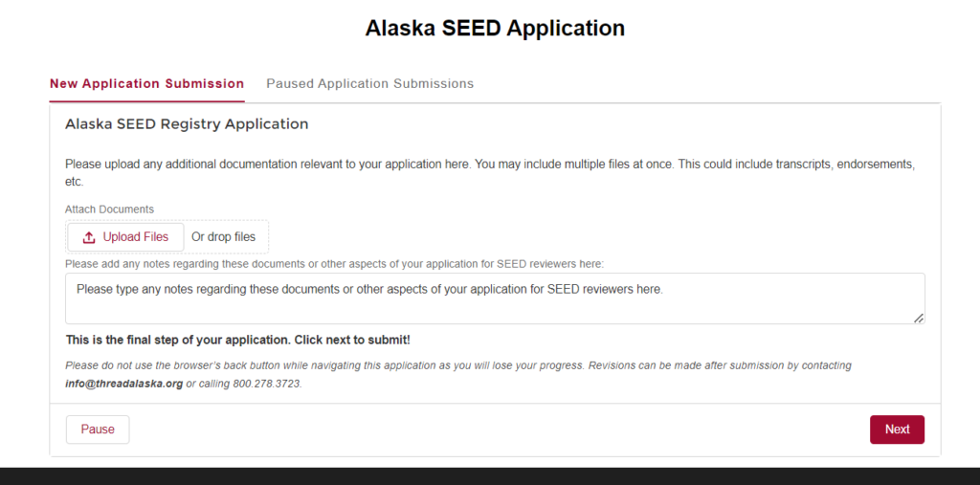
Task: Click the additional documentation instruction paragraph
Action: tap(490, 173)
